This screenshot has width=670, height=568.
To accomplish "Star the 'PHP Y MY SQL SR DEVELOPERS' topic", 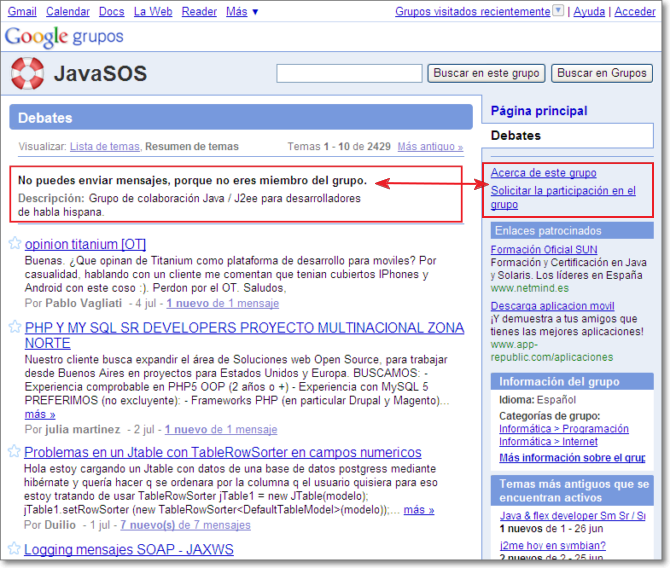I will [15, 327].
